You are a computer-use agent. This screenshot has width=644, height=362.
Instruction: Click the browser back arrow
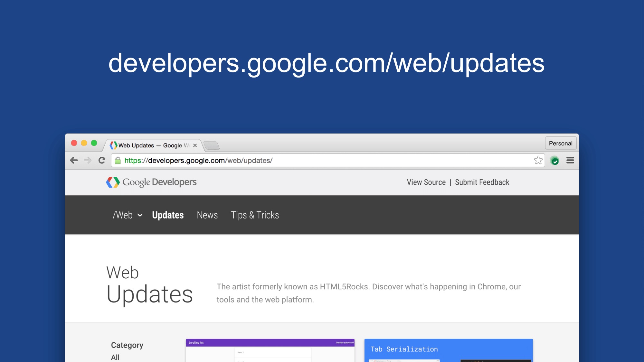click(x=74, y=160)
